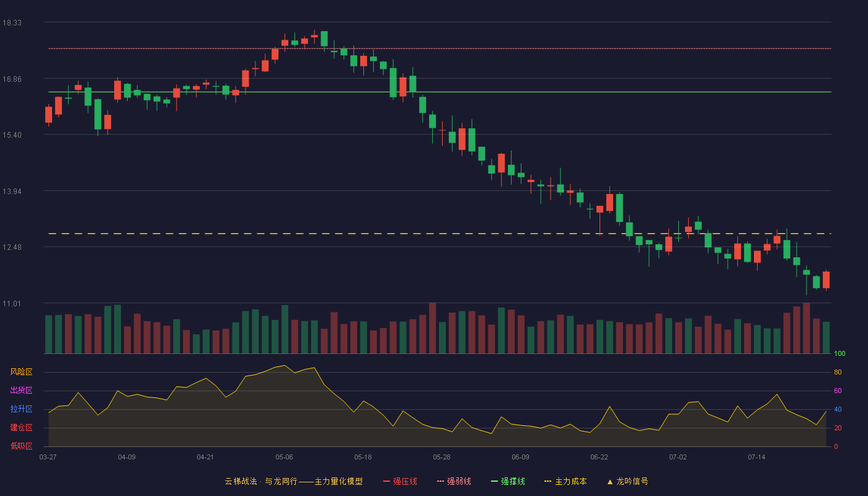Toggle the green 强撑线 legend icon
This screenshot has width=868, height=496.
494,481
